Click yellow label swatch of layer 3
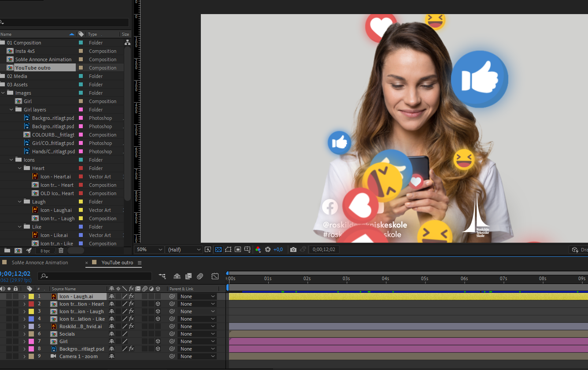The image size is (588, 370). coord(31,311)
